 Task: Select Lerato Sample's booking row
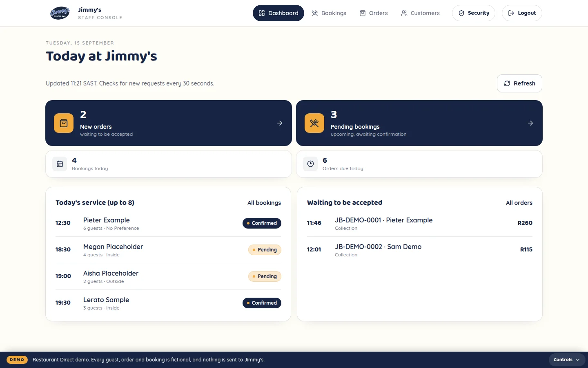click(168, 303)
